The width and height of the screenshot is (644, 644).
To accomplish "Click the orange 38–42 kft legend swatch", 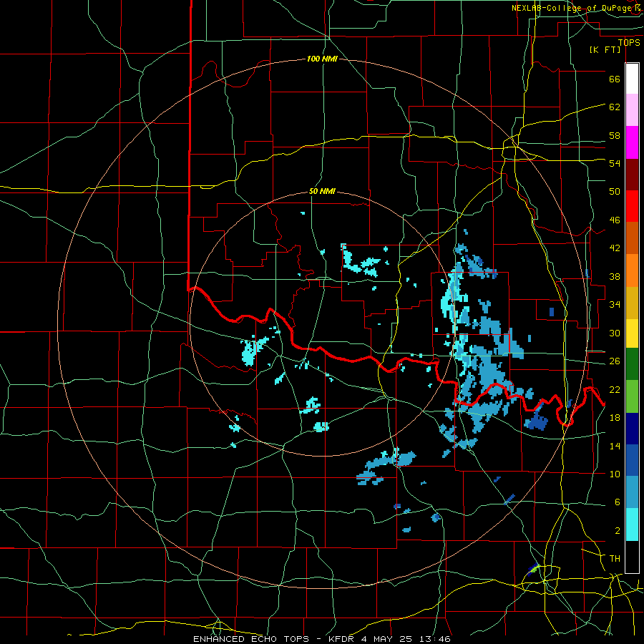I will tap(632, 270).
